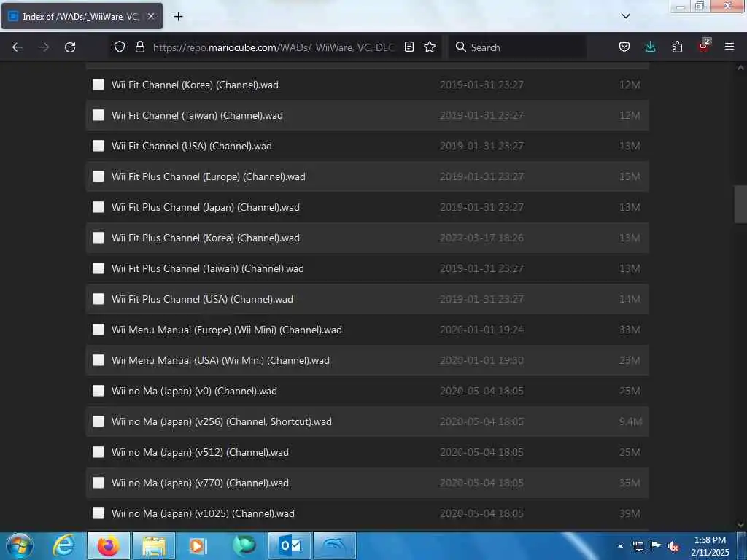Launch Internet Explorer from taskbar
This screenshot has height=560, width=747.
point(63,545)
